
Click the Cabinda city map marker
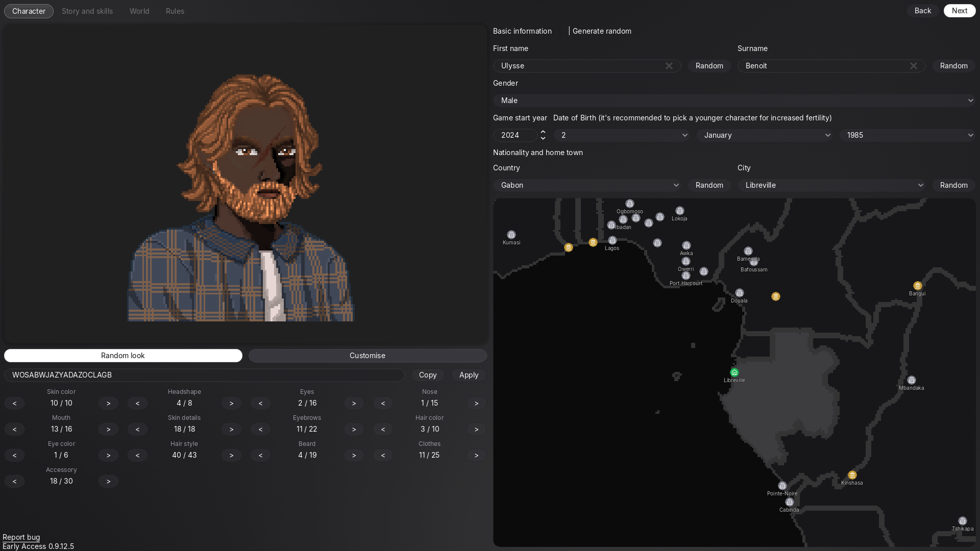coord(789,502)
